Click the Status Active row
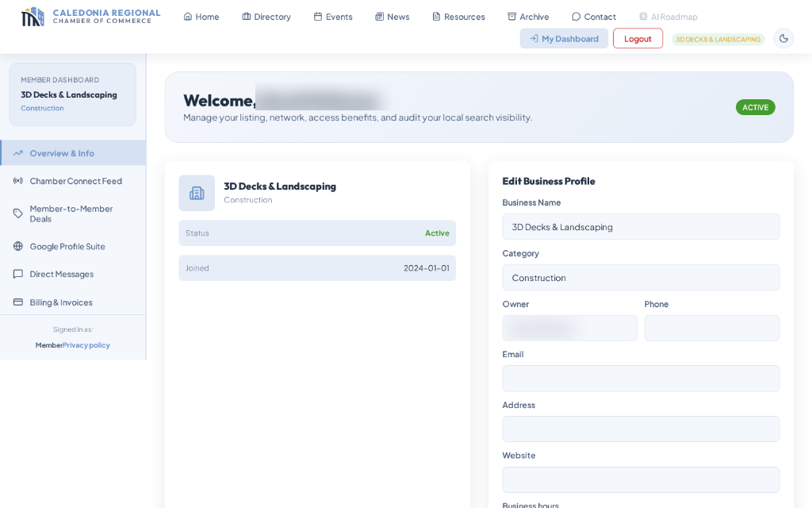This screenshot has width=812, height=508. click(x=317, y=233)
